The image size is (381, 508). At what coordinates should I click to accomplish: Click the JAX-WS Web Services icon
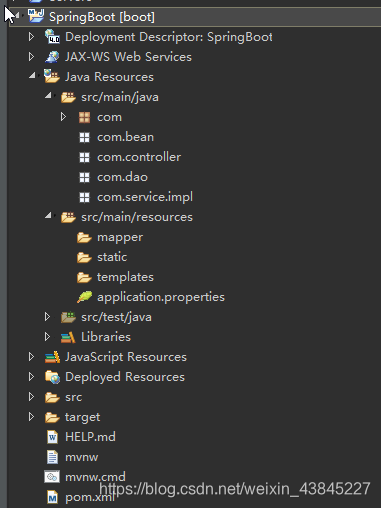click(x=52, y=57)
